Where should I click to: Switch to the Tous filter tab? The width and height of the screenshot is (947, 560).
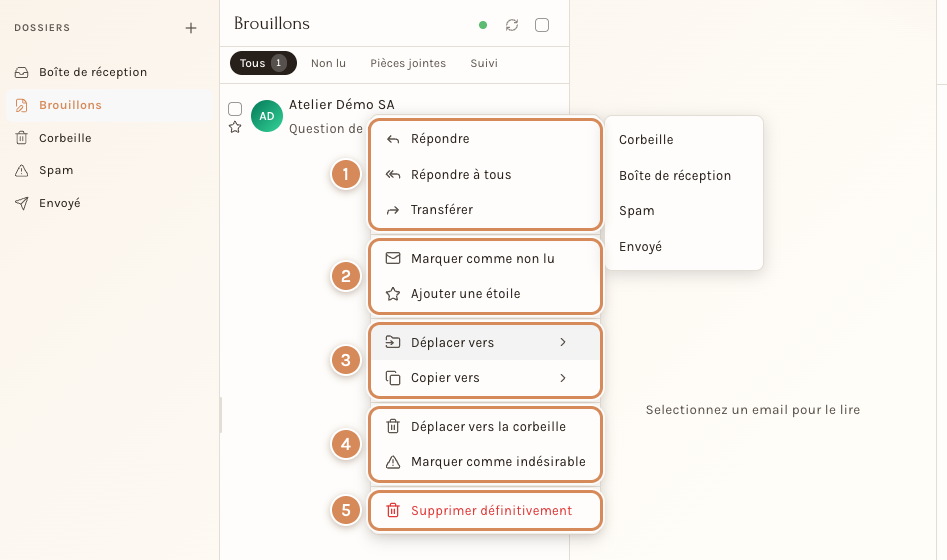[263, 63]
